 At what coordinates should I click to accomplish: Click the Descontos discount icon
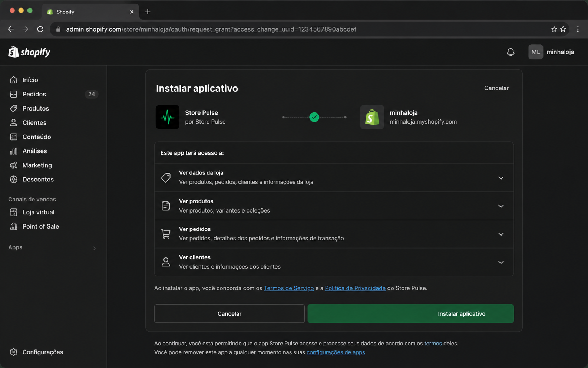(14, 180)
